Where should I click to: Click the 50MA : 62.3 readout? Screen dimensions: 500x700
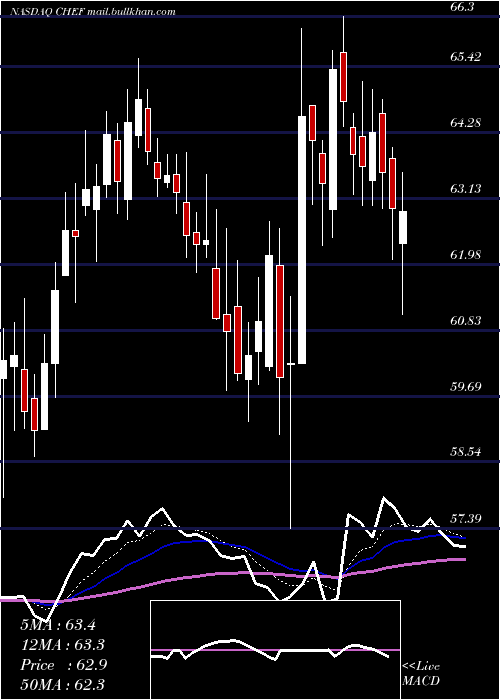62,685
